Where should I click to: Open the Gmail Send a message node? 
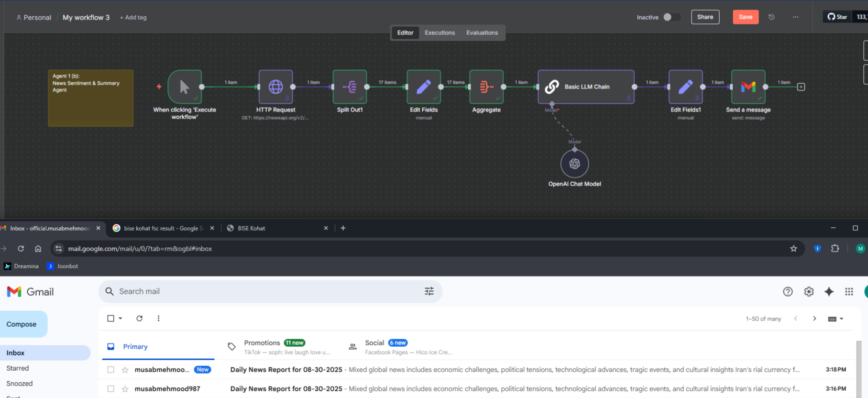[748, 87]
